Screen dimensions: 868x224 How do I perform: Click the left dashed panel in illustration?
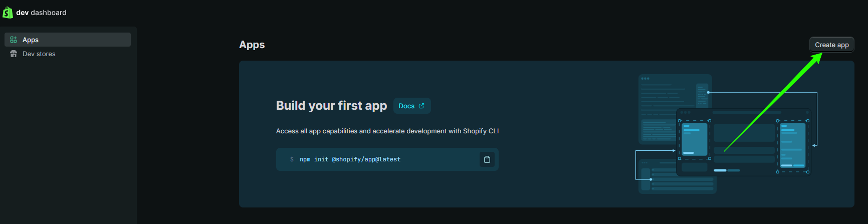[694, 139]
